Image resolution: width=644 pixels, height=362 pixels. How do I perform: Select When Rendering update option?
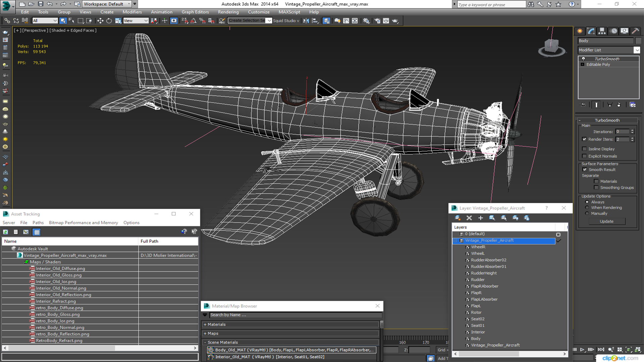587,208
